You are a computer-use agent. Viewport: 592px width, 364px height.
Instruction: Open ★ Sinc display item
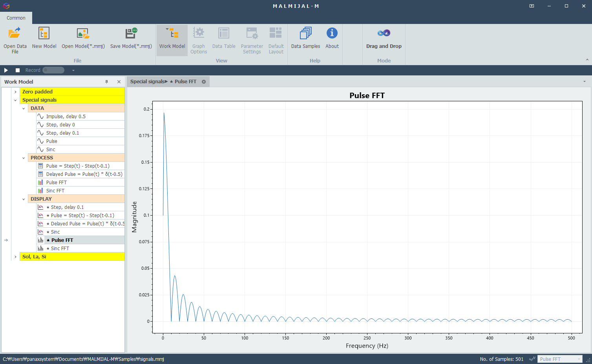tap(80, 232)
